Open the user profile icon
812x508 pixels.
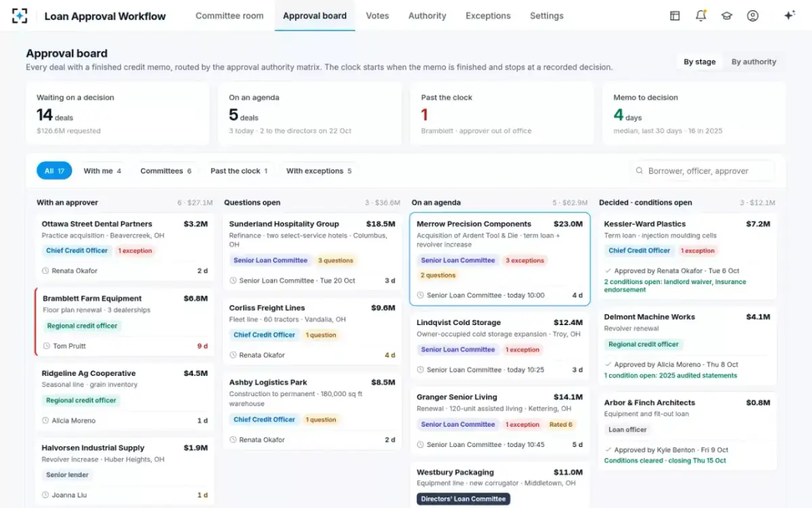click(x=752, y=16)
